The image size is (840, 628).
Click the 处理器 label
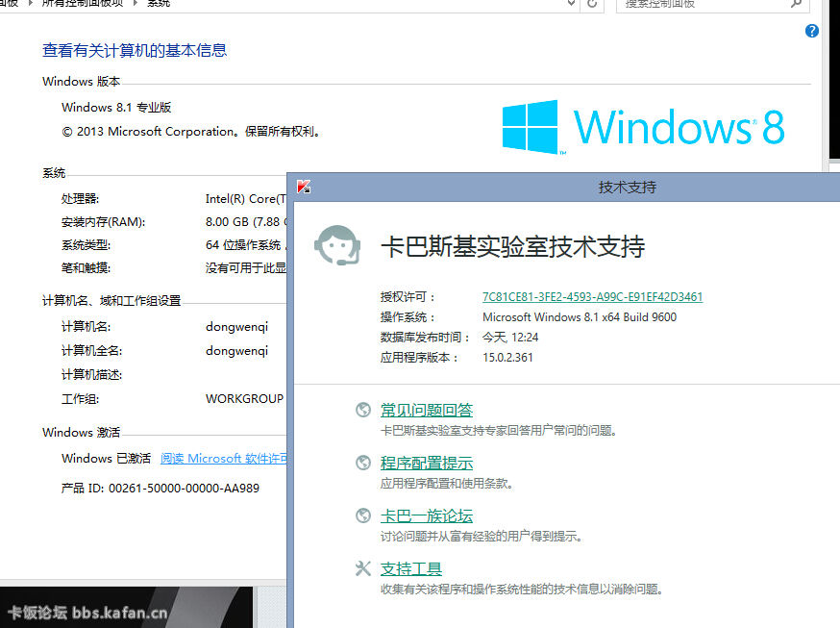[x=81, y=199]
